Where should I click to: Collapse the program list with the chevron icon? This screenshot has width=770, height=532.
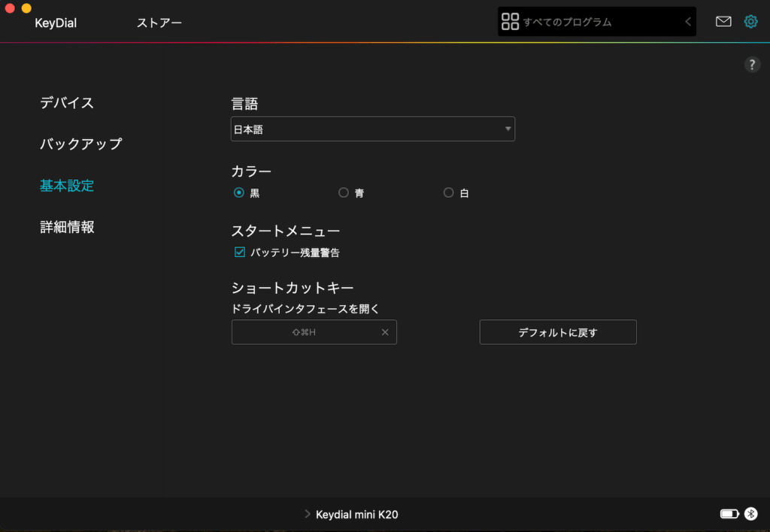coord(687,21)
